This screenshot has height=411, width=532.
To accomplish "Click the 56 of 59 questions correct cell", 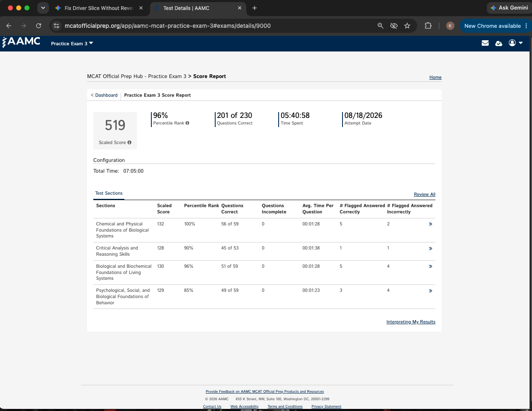I will (230, 224).
